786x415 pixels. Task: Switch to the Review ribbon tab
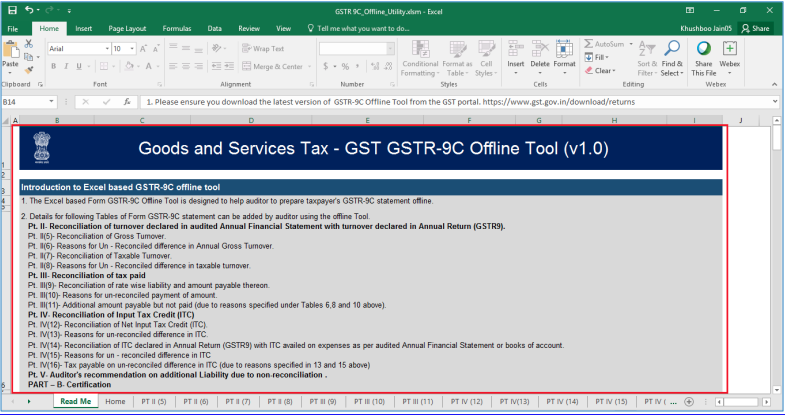[x=249, y=29]
